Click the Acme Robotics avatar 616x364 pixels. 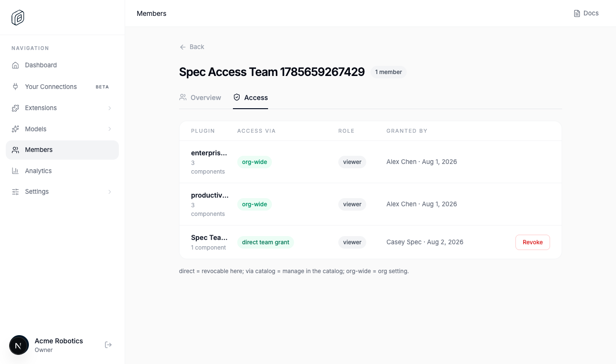pyautogui.click(x=19, y=345)
